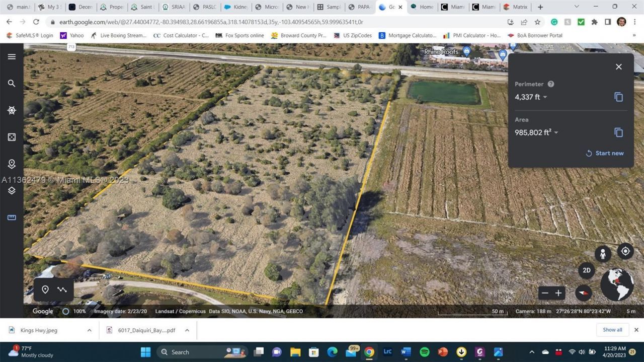The height and width of the screenshot is (362, 644).
Task: Open the Map Style settings
Action: [x=12, y=136]
